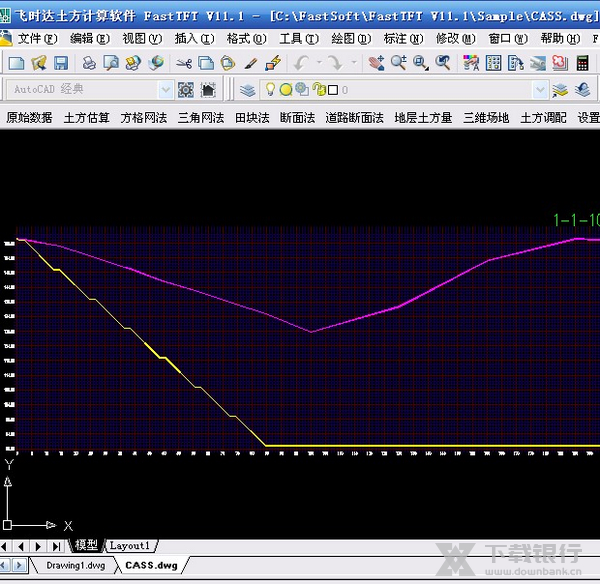Toggle layer on/off lightbulb icon

(270, 90)
